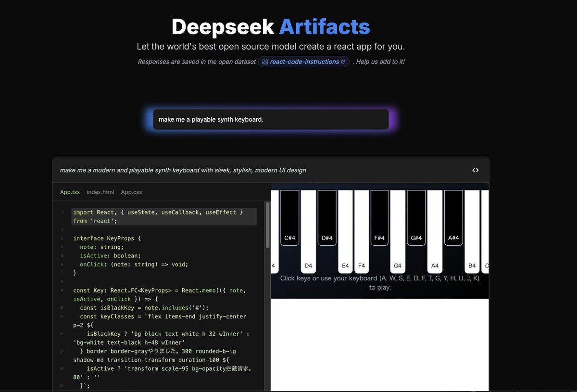Click the 'Deepseek Artifacts' heading
This screenshot has height=392, width=577.
[x=271, y=26]
